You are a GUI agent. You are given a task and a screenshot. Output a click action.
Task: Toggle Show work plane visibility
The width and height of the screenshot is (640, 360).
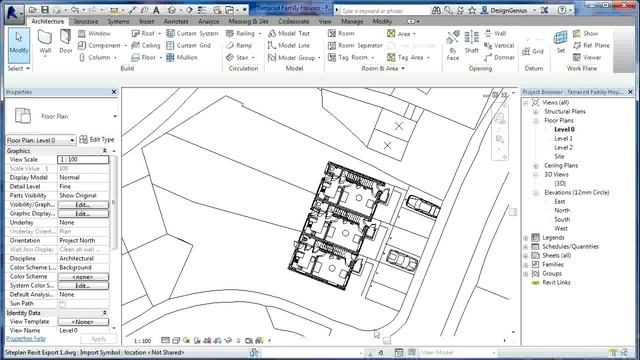point(585,33)
